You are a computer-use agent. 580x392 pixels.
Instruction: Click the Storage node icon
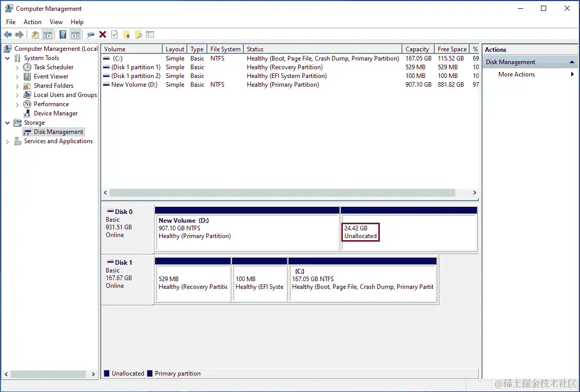pyautogui.click(x=17, y=123)
